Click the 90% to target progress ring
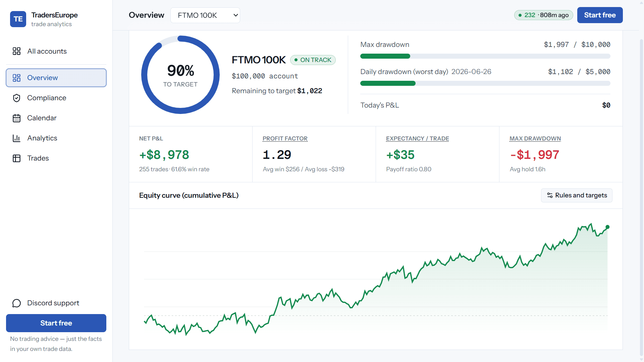The height and width of the screenshot is (362, 644). coord(180,75)
